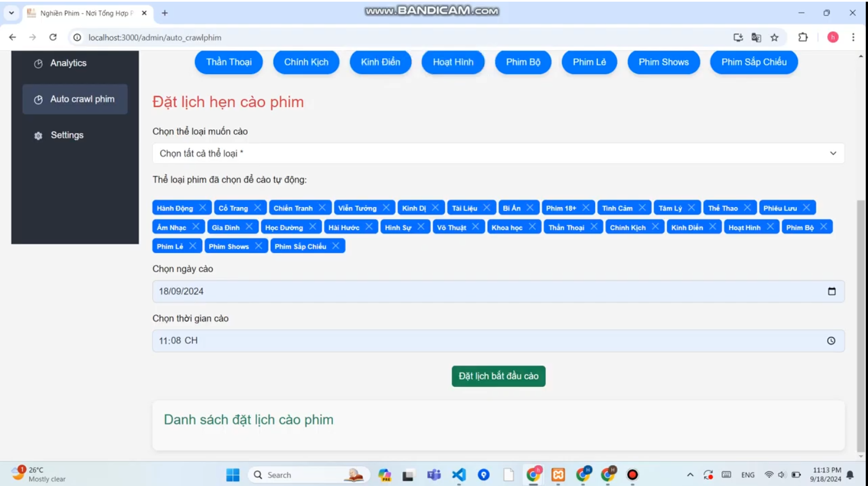The height and width of the screenshot is (486, 868).
Task: Click the Thần Thoại genre button
Action: pos(229,62)
